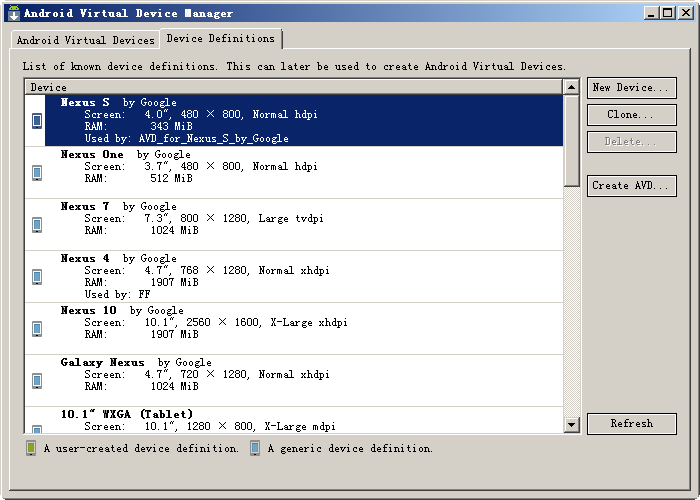Click the Nexus One device icon
This screenshot has height=500, width=700.
37,173
